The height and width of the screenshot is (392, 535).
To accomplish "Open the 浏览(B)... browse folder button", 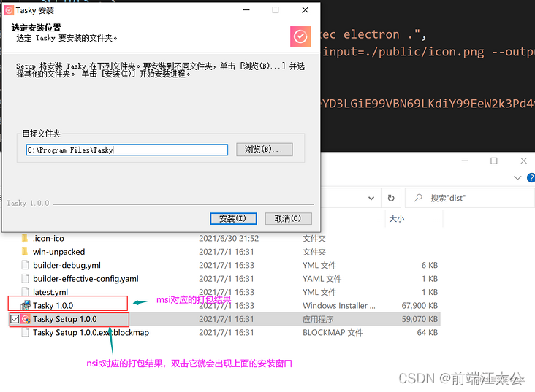I will pyautogui.click(x=265, y=150).
